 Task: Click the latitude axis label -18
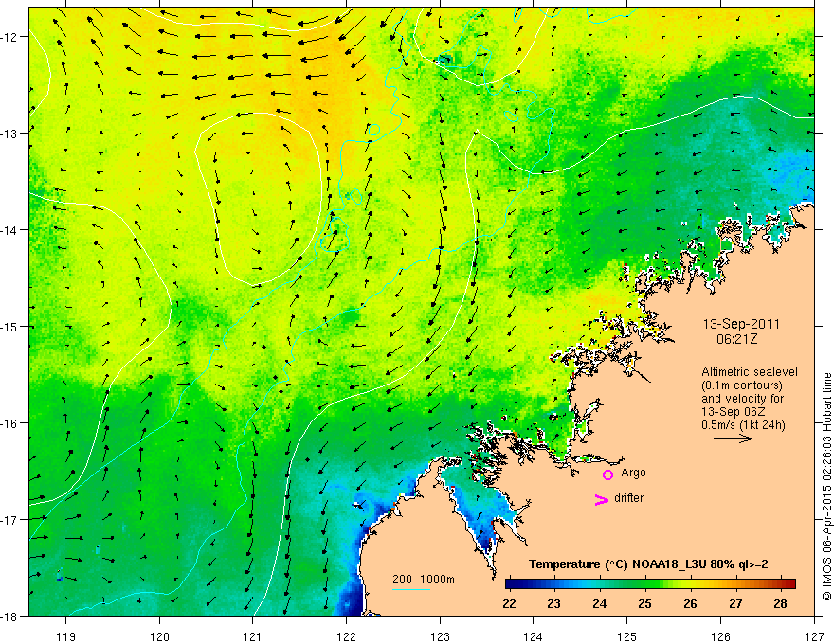[x=9, y=616]
